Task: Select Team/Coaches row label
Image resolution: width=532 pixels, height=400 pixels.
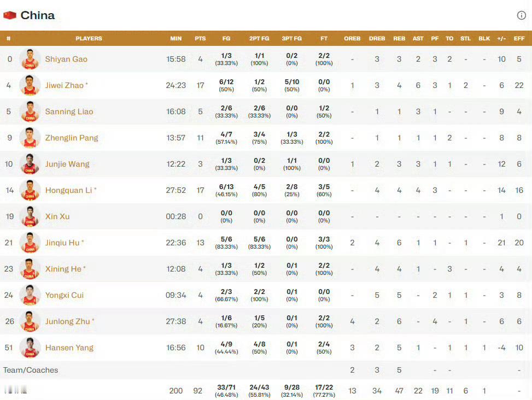Action: coord(31,370)
